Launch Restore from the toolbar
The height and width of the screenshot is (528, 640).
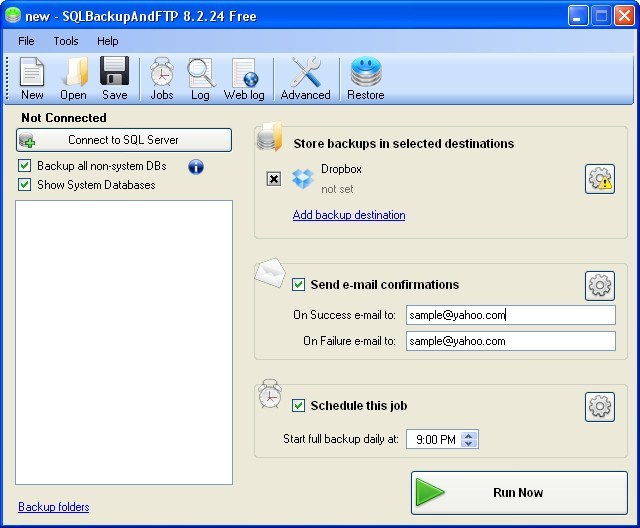[366, 78]
